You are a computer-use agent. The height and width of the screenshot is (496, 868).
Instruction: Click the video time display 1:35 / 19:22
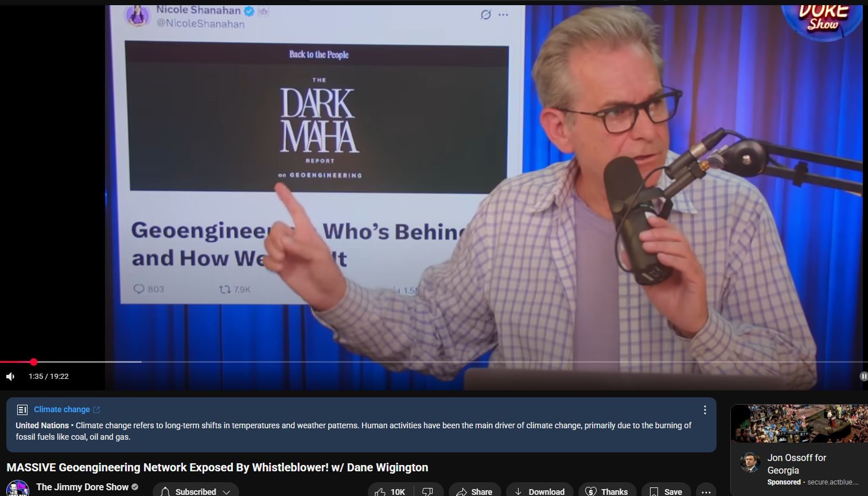[x=49, y=377]
